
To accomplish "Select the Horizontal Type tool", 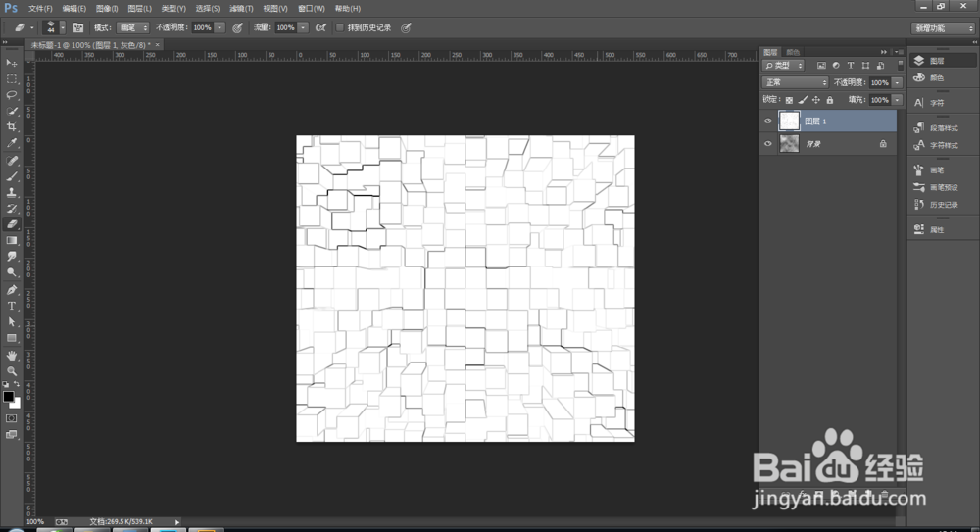I will coord(11,307).
